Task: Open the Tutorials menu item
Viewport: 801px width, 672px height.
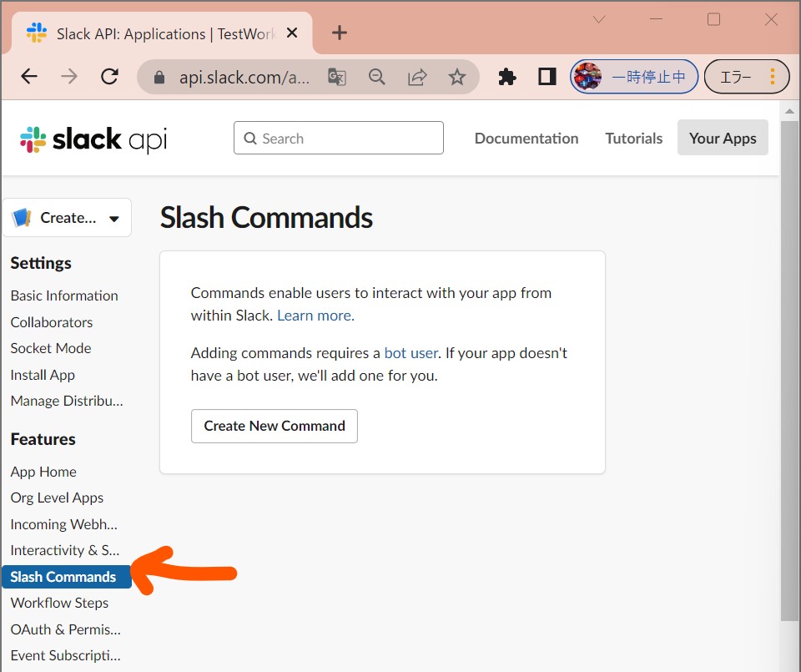Action: pos(634,138)
